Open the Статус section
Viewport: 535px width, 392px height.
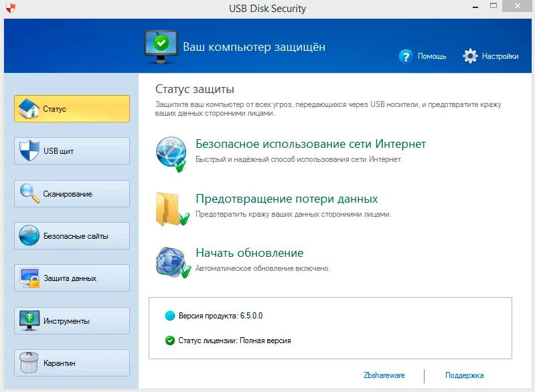click(72, 109)
